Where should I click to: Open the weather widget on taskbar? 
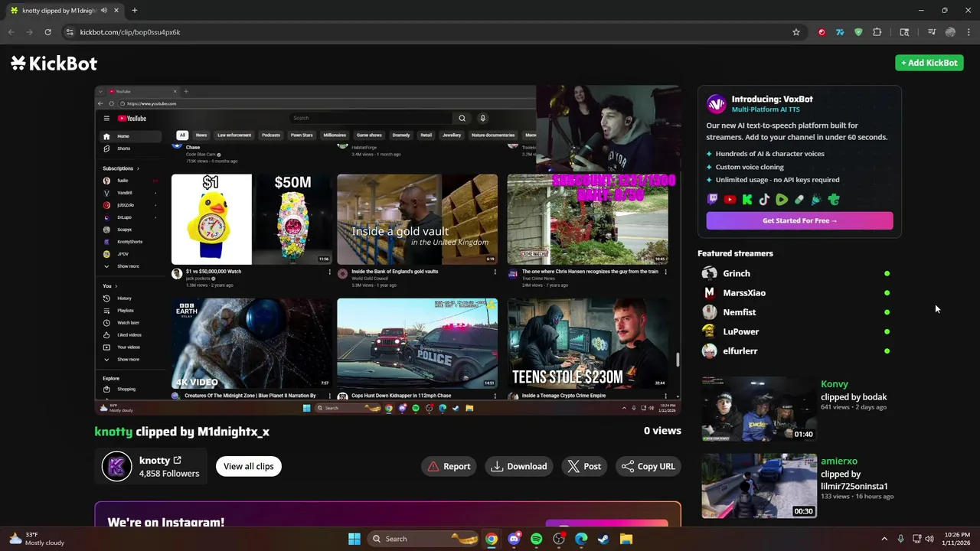pos(37,539)
